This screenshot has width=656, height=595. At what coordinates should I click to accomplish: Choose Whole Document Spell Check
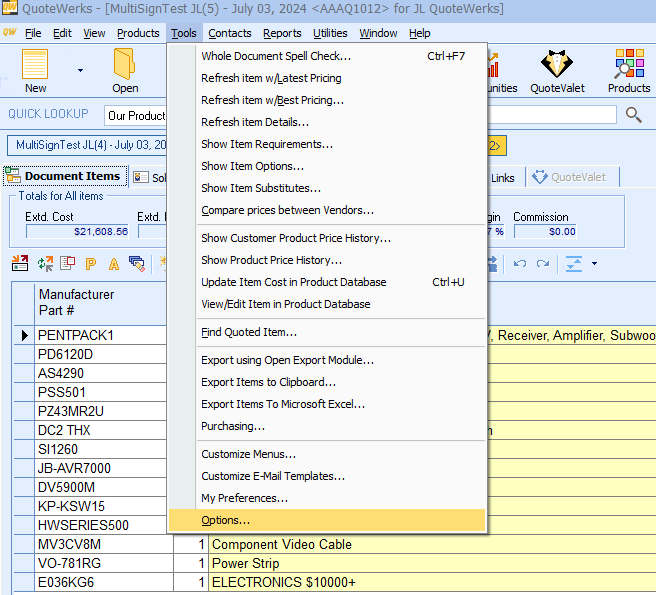point(327,56)
